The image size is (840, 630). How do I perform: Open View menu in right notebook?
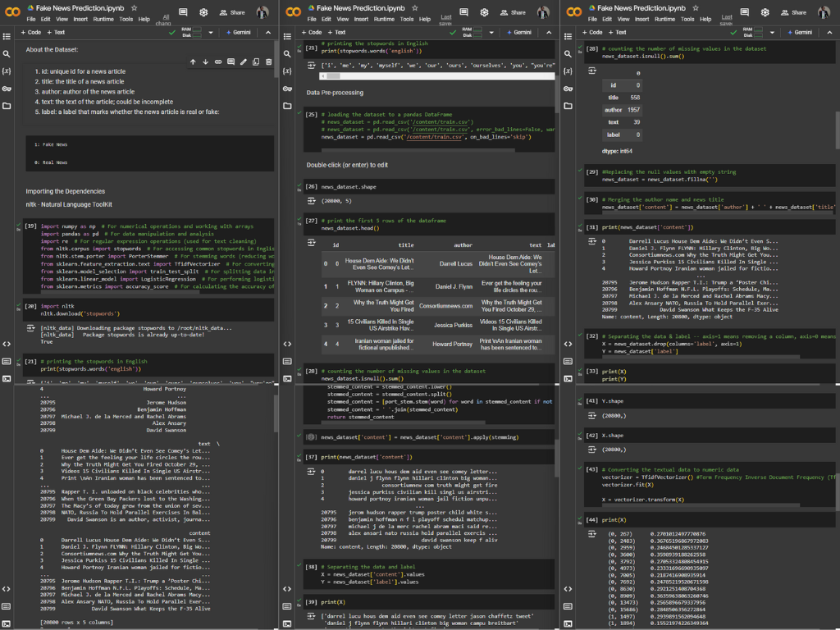point(623,20)
